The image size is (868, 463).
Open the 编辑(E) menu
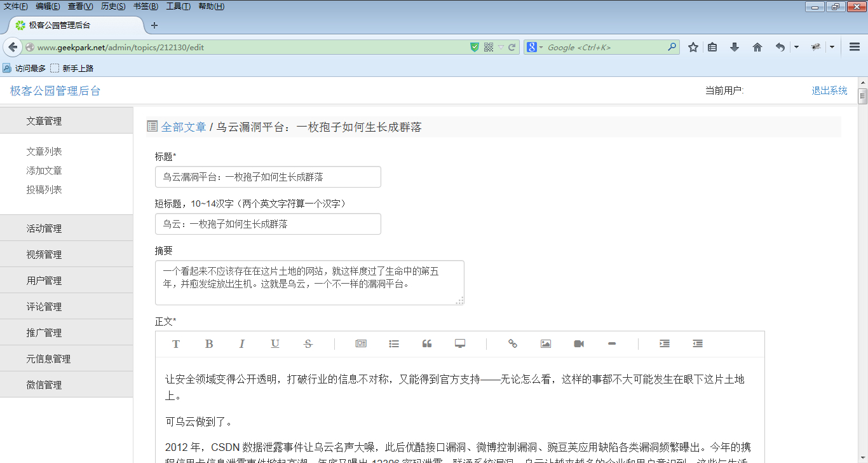coord(48,6)
